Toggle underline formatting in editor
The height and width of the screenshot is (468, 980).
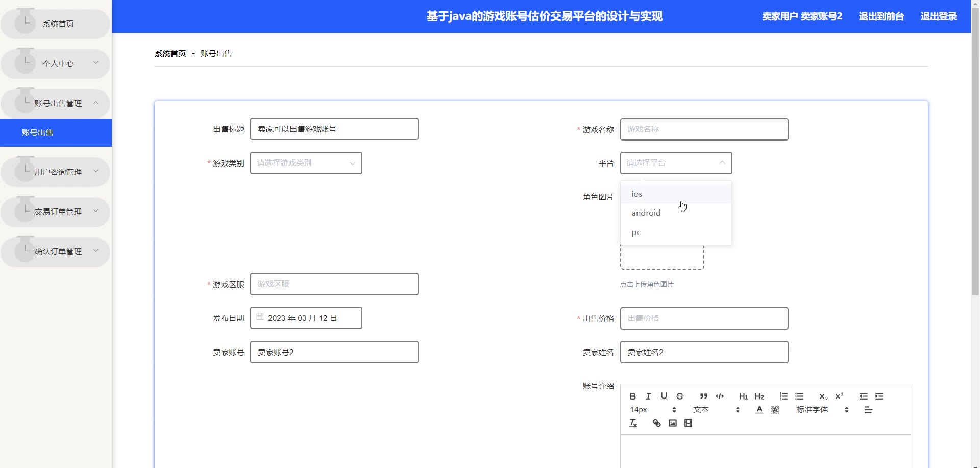664,396
